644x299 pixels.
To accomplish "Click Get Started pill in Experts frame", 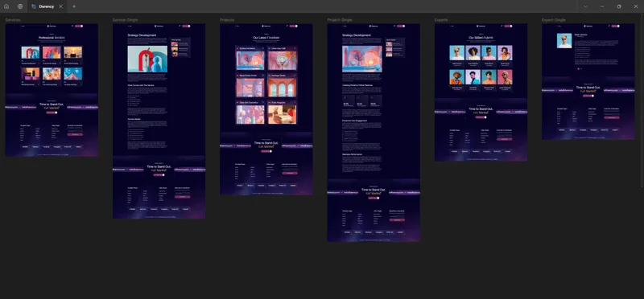I will [481, 117].
